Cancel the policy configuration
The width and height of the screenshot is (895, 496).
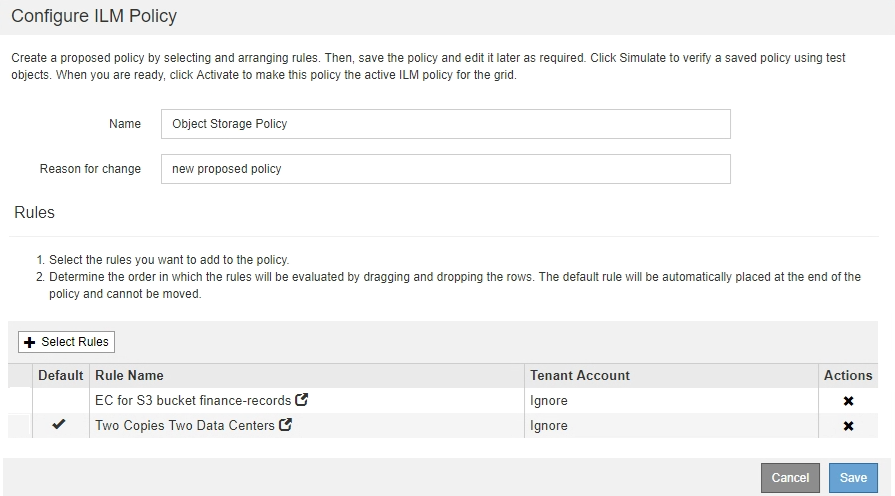coord(790,478)
